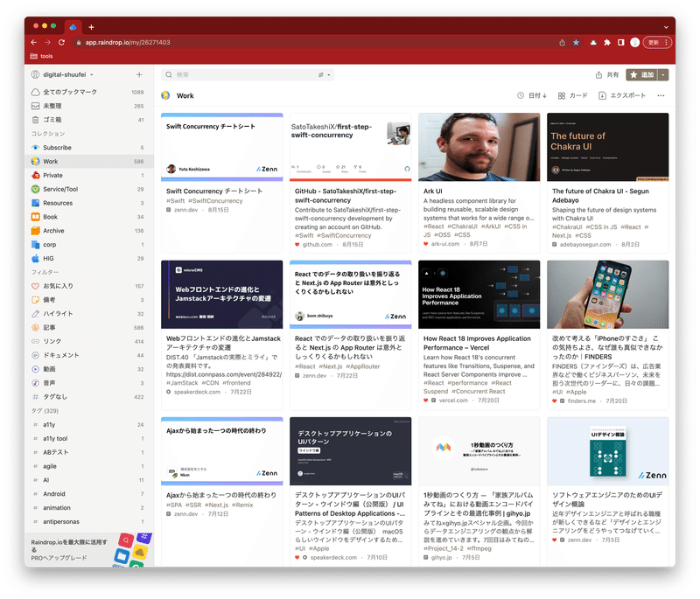Screen dimensions: 700x599
Task: Click the share 共有 button
Action: pos(607,75)
